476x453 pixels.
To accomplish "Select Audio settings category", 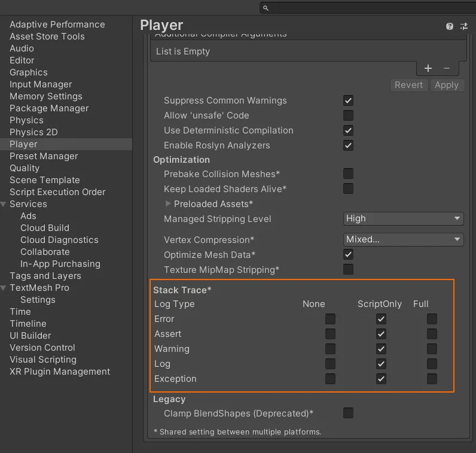I will [22, 48].
